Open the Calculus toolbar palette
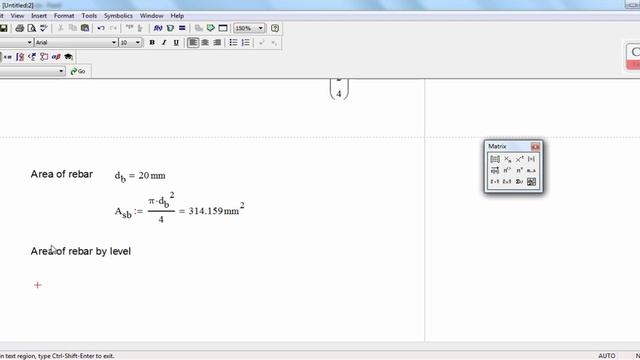The width and height of the screenshot is (640, 360). coord(20,57)
